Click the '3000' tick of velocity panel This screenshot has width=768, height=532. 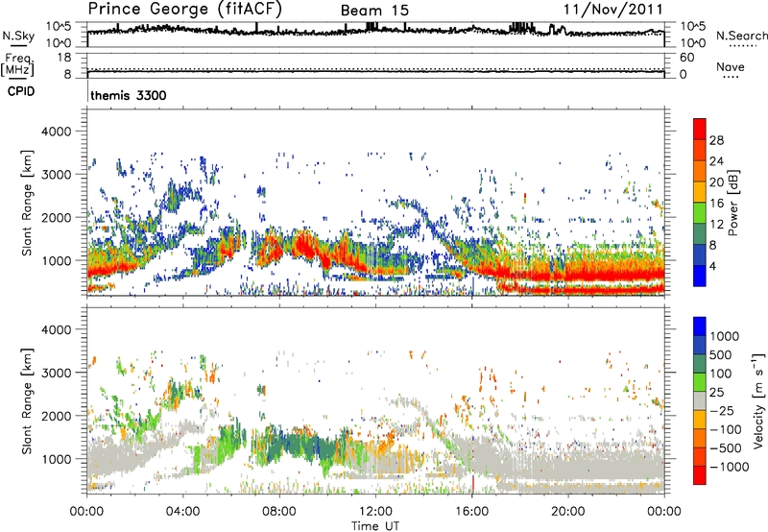tap(57, 373)
